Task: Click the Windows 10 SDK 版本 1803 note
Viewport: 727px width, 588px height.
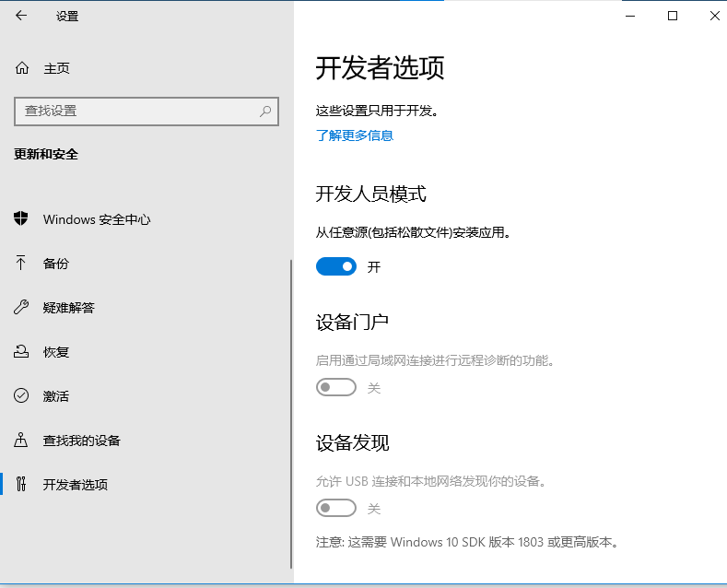Action: click(467, 542)
